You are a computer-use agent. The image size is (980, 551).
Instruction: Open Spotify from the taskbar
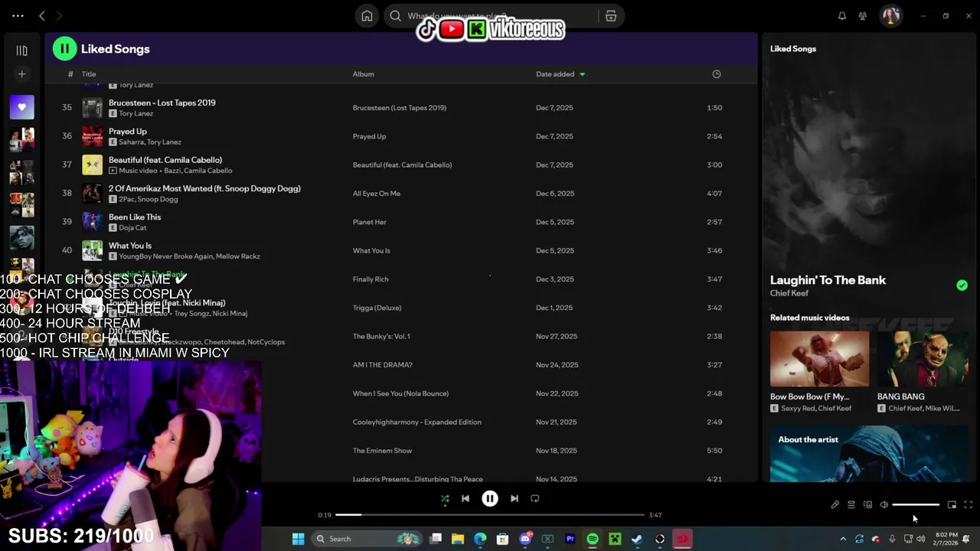[593, 539]
